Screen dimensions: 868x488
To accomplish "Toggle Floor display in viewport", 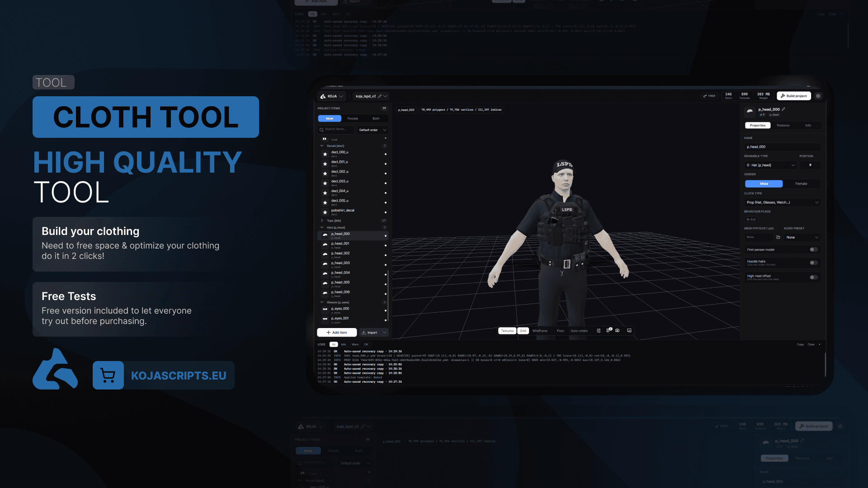I will 561,331.
